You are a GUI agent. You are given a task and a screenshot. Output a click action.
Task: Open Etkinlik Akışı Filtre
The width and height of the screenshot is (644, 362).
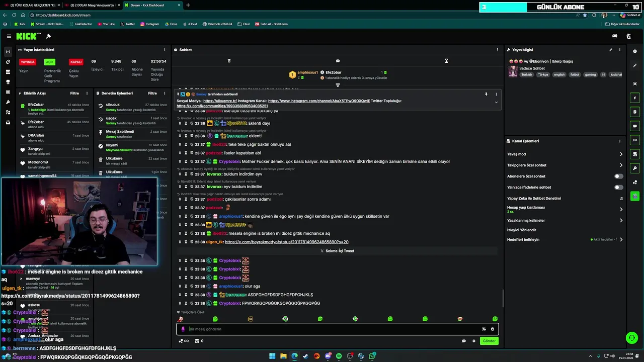[x=74, y=93]
